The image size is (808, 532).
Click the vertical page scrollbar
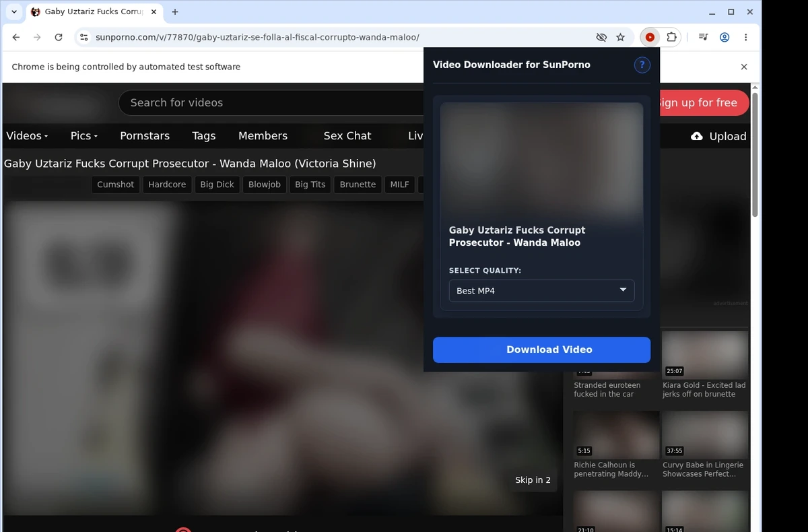click(x=755, y=155)
